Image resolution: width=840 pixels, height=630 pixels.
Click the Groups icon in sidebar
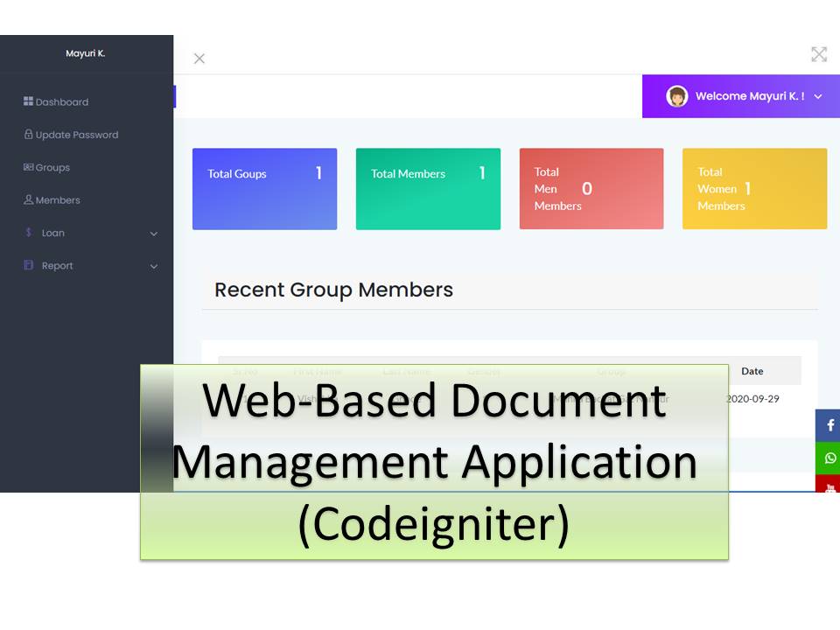[x=28, y=167]
